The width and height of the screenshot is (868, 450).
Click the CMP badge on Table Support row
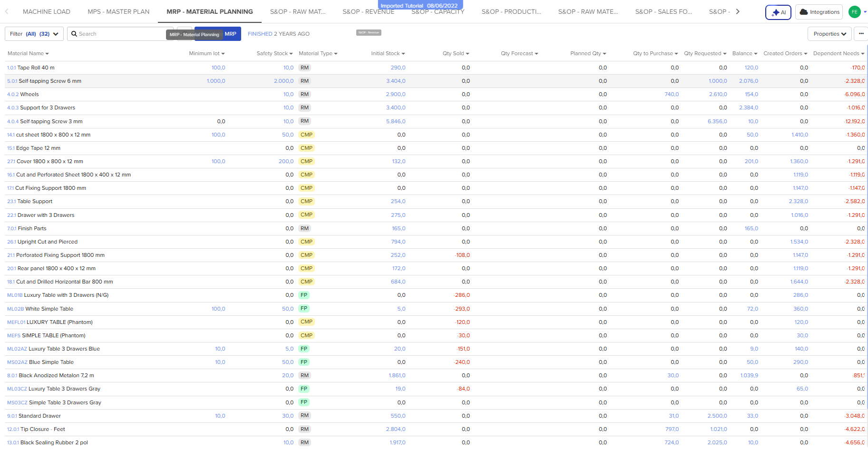[307, 201]
